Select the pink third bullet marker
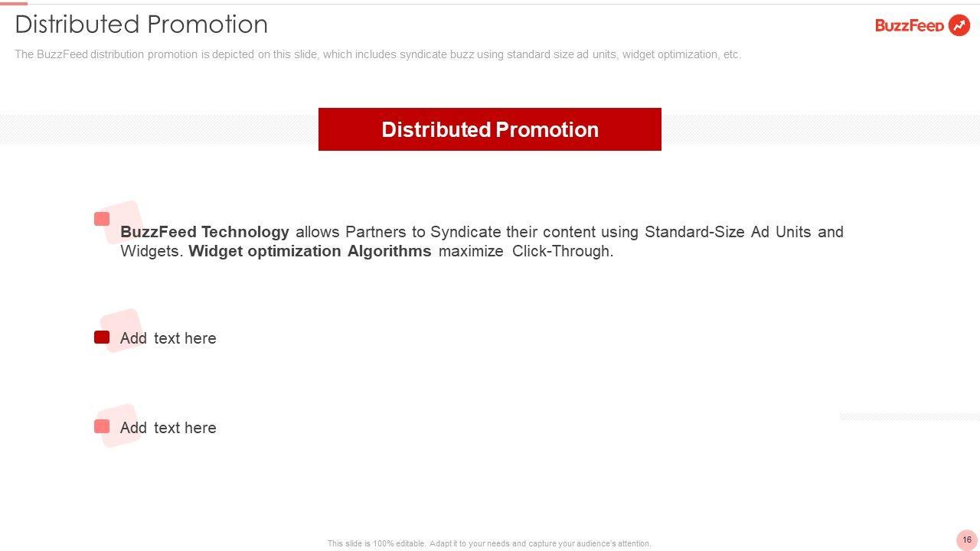The image size is (980, 551). pos(102,426)
